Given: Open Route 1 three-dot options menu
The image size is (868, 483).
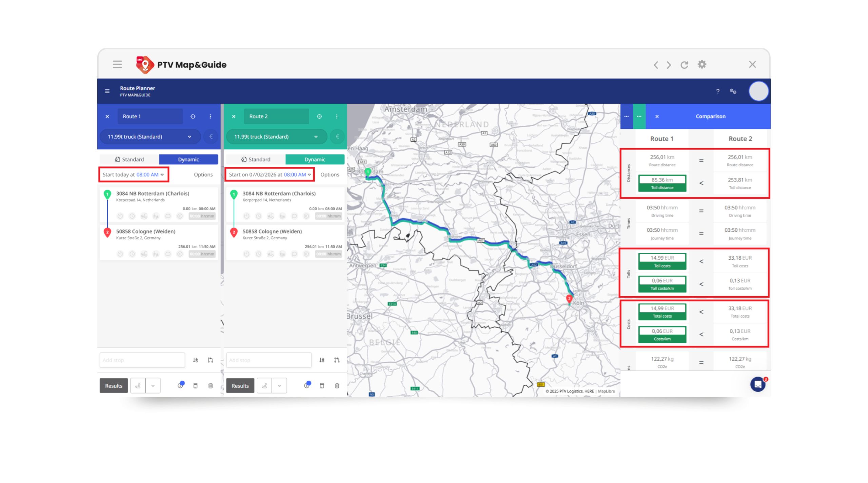Looking at the screenshot, I should click(x=210, y=116).
